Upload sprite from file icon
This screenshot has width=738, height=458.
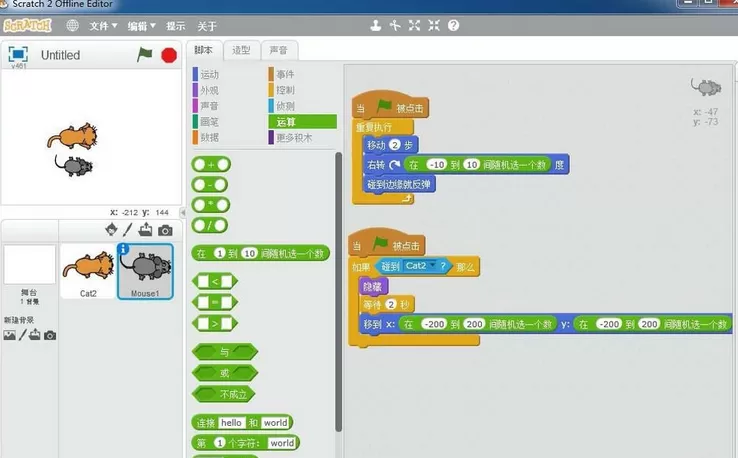point(145,229)
